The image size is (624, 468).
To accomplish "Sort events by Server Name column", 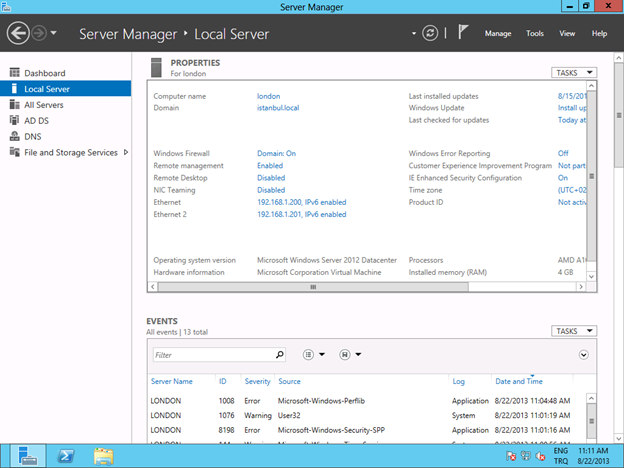I will [172, 381].
